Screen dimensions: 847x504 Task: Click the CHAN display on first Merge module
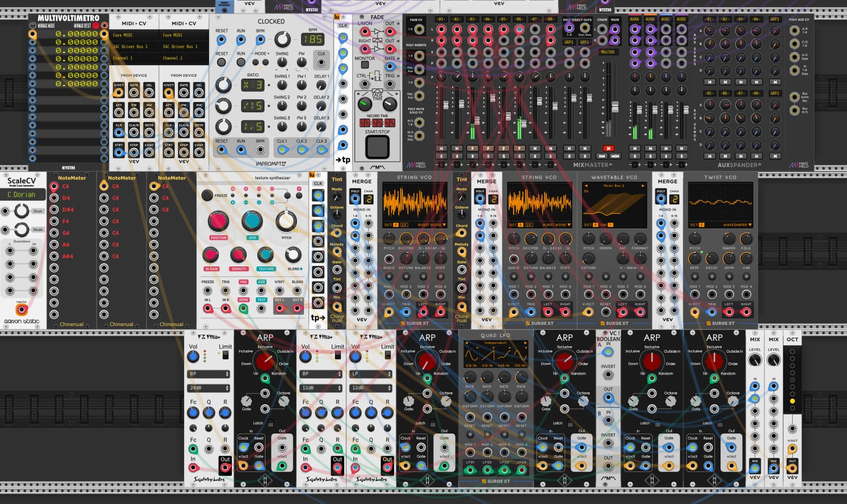[369, 200]
